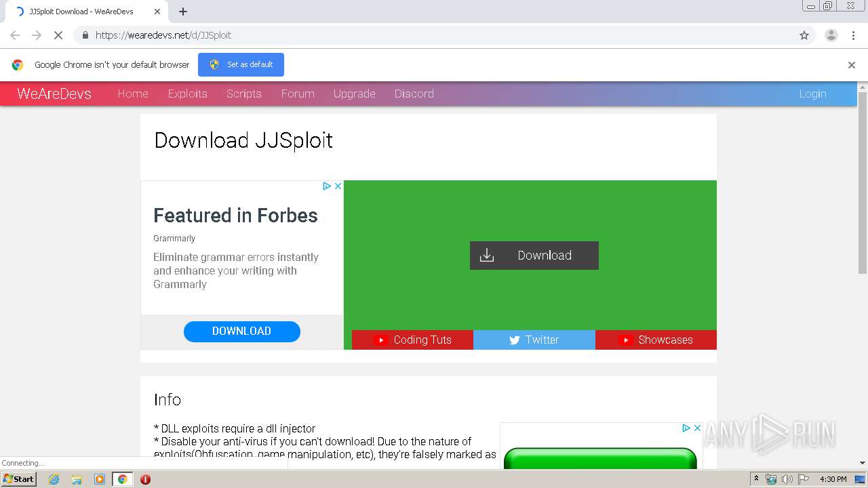Click the dark Download button for JJSploit

534,256
